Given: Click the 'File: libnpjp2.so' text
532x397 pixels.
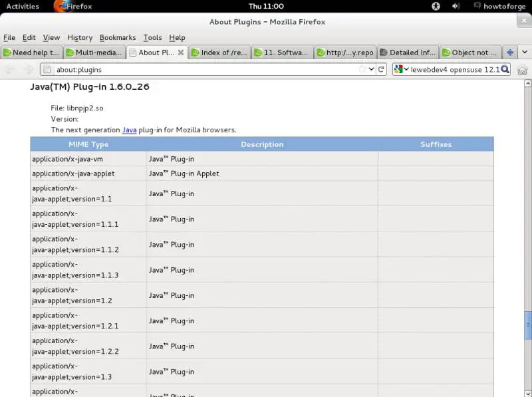Looking at the screenshot, I should 77,108.
